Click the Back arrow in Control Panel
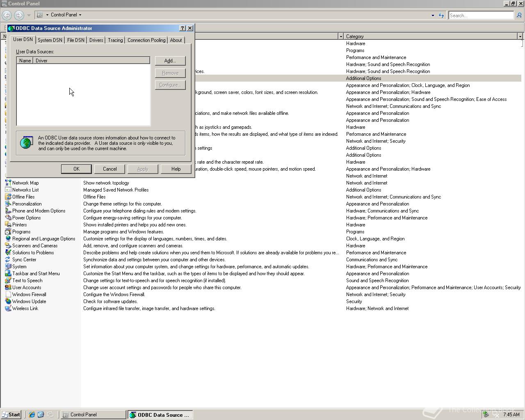Viewport: 525px width, 420px height. (x=7, y=15)
